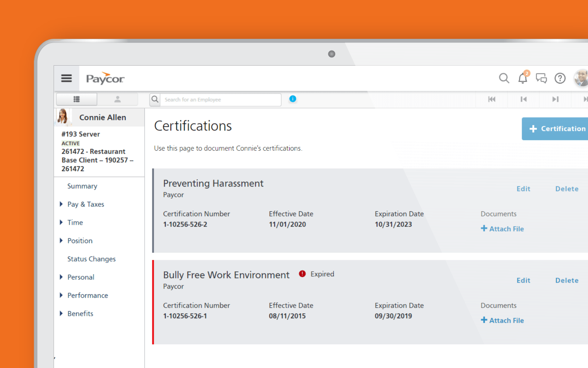Open the Position menu label
Image resolution: width=588 pixels, height=368 pixels.
[80, 241]
